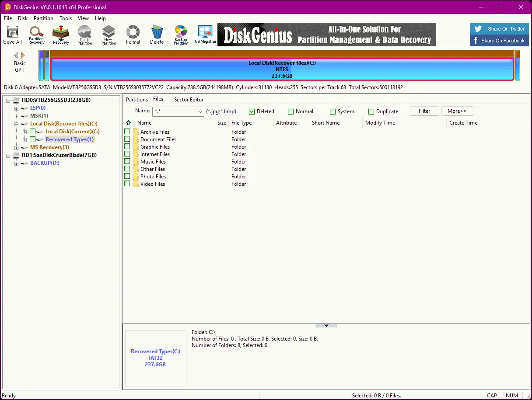Select Quick Partition
The height and width of the screenshot is (400, 532).
[84, 34]
